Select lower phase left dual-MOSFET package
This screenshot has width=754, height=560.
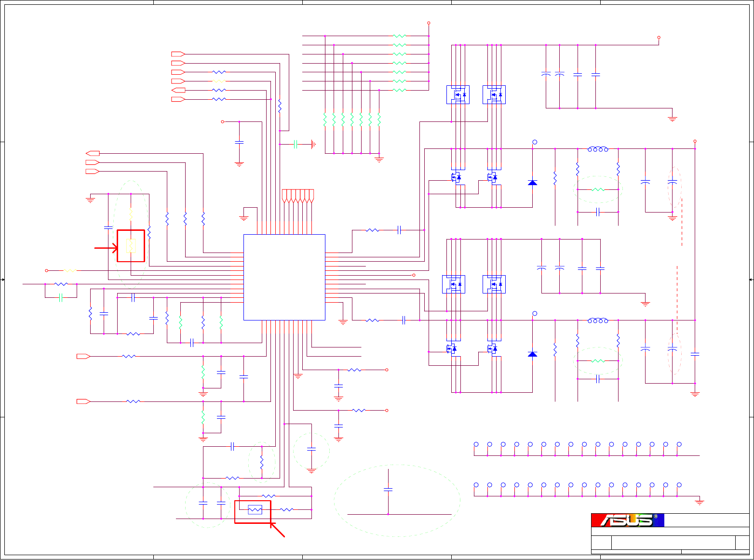tap(454, 284)
